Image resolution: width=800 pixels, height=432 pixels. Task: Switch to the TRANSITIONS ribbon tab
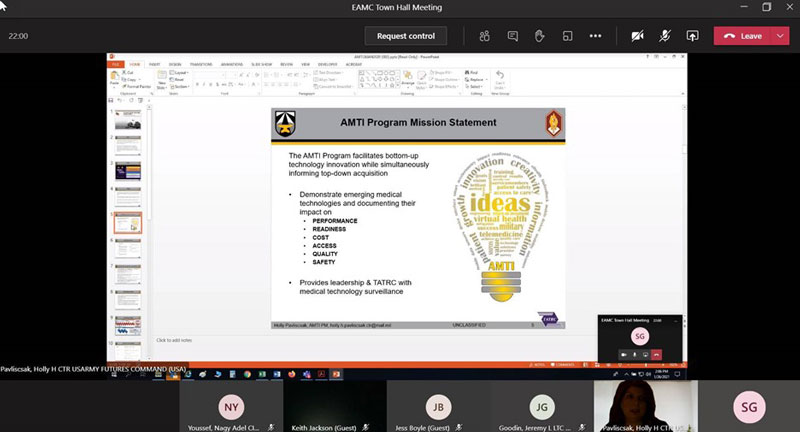pyautogui.click(x=201, y=64)
